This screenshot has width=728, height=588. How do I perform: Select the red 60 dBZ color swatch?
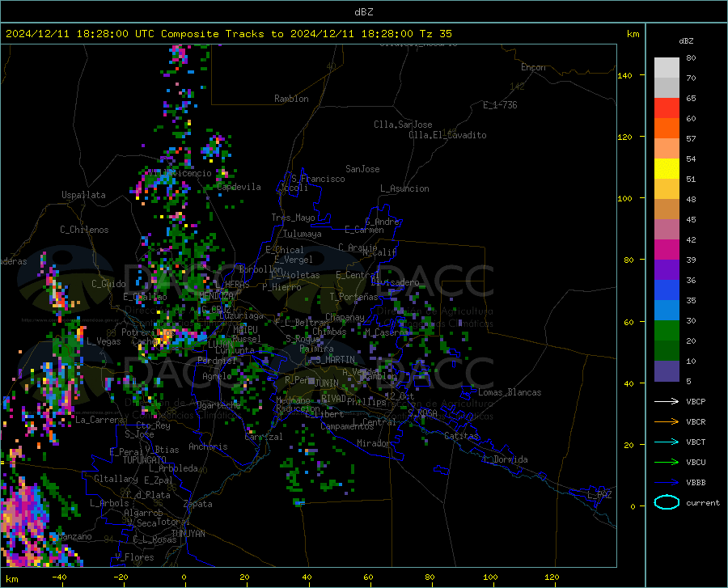pyautogui.click(x=667, y=108)
